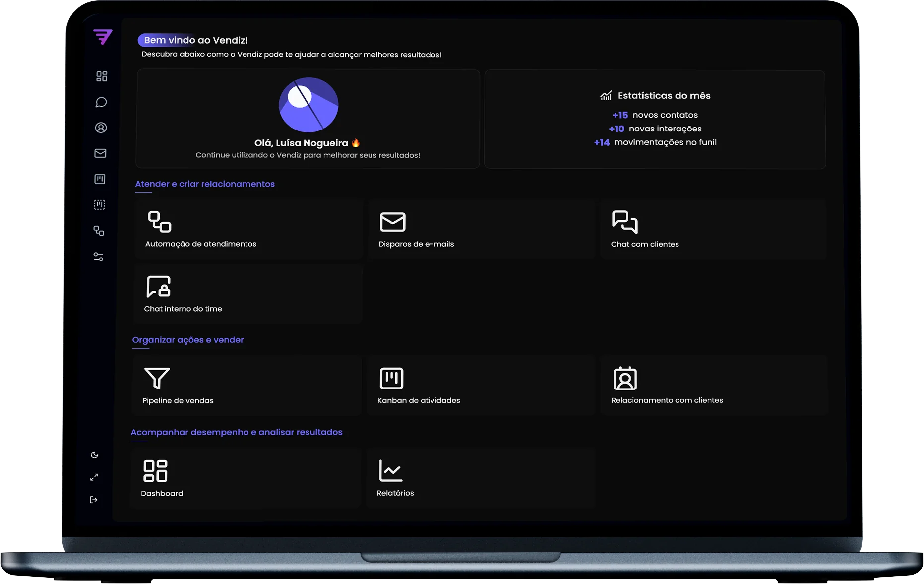The height and width of the screenshot is (584, 924).
Task: Select the Organizar ações e vender heading
Action: tap(188, 340)
